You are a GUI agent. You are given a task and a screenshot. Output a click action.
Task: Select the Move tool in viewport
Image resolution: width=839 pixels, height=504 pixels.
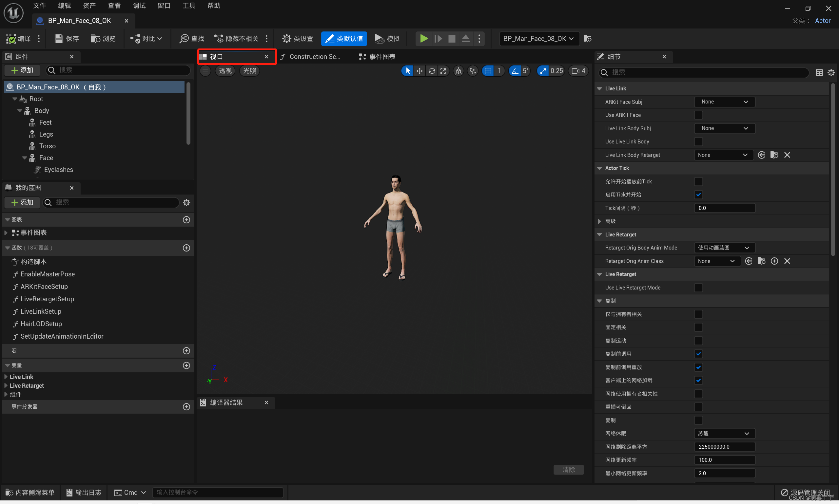pos(419,71)
